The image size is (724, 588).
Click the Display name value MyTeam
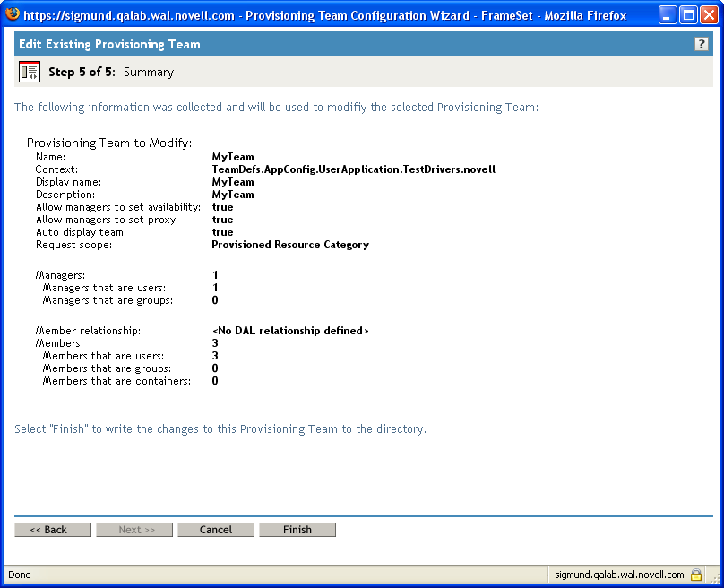[x=233, y=182]
